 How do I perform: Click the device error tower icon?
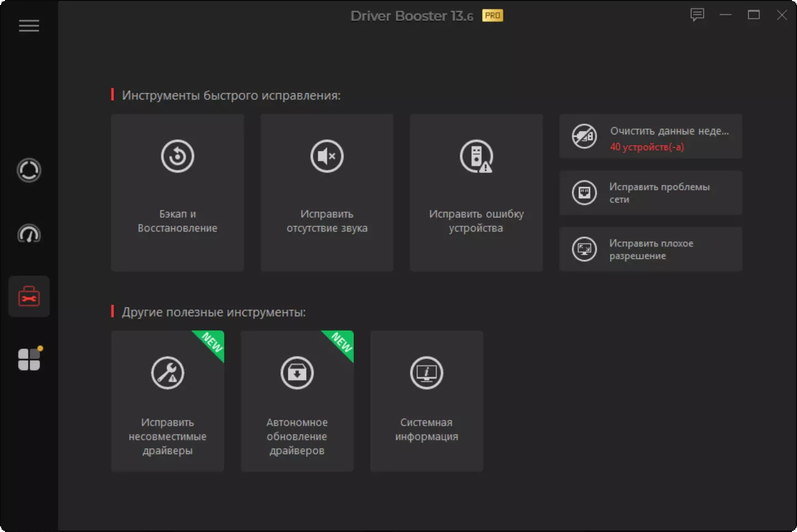tap(476, 156)
